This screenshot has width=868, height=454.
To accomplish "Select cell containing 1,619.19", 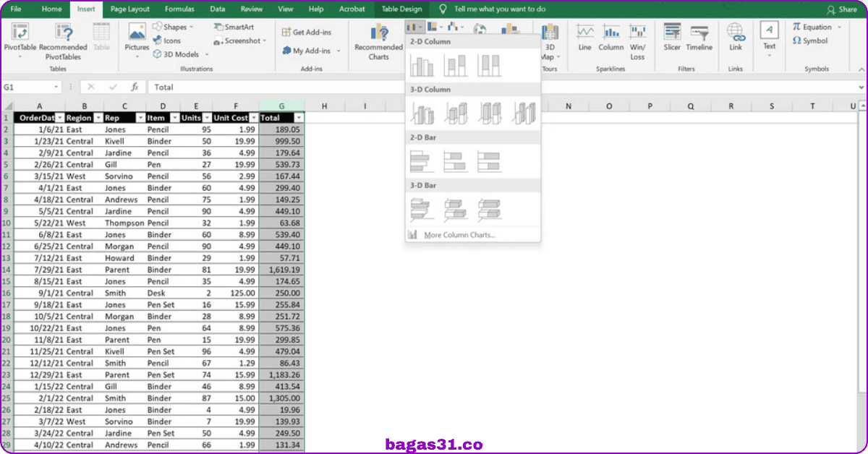I will coord(281,270).
